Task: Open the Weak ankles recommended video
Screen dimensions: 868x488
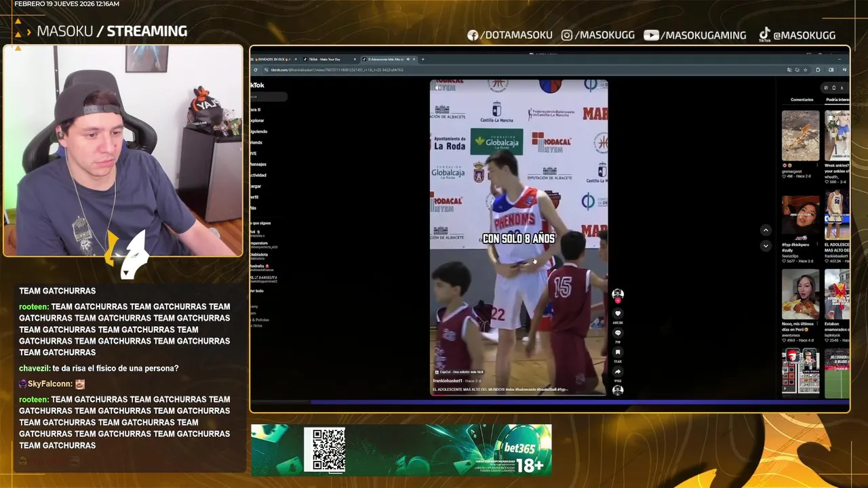Action: coord(837,135)
